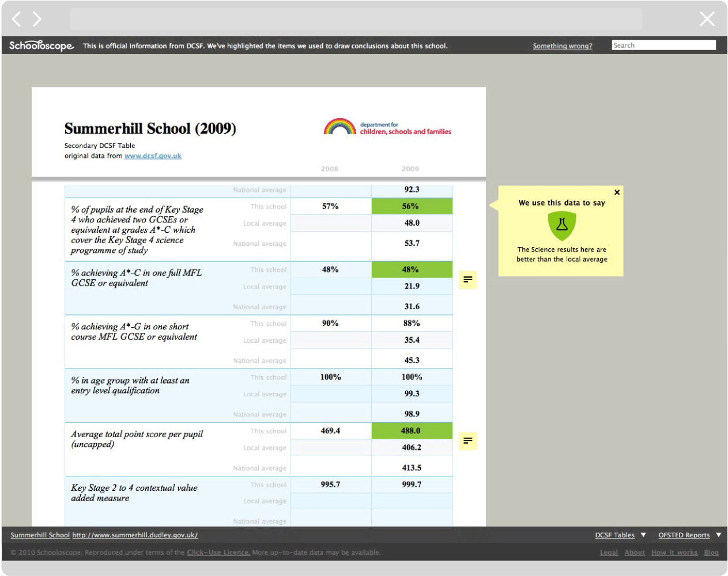Image resolution: width=728 pixels, height=576 pixels.
Task: Open the Blog footer link
Action: 711,552
